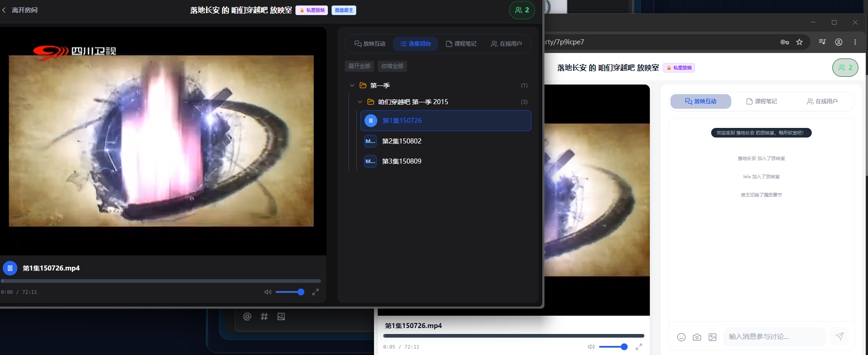Click the folder icon beside 咱们穿越吧 第一季 2015
Screen dimensions: 868x355
coord(371,102)
